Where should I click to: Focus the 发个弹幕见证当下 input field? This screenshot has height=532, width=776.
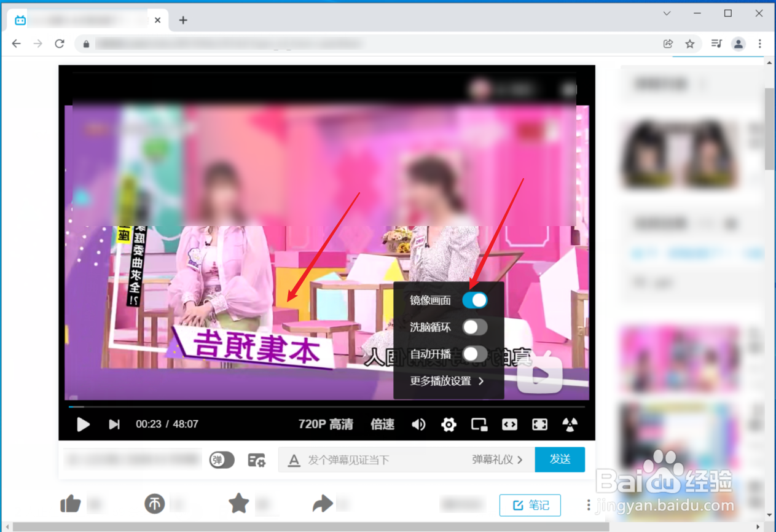tap(384, 460)
